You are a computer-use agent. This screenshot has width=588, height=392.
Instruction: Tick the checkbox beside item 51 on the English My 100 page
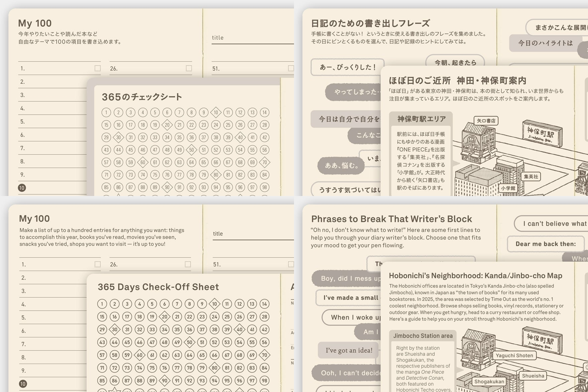pyautogui.click(x=291, y=264)
